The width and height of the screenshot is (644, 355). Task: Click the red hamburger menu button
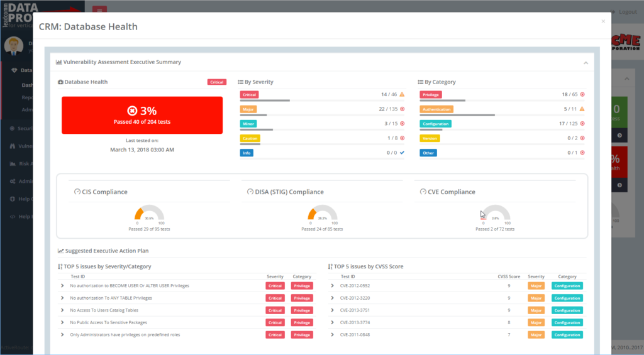(x=99, y=11)
